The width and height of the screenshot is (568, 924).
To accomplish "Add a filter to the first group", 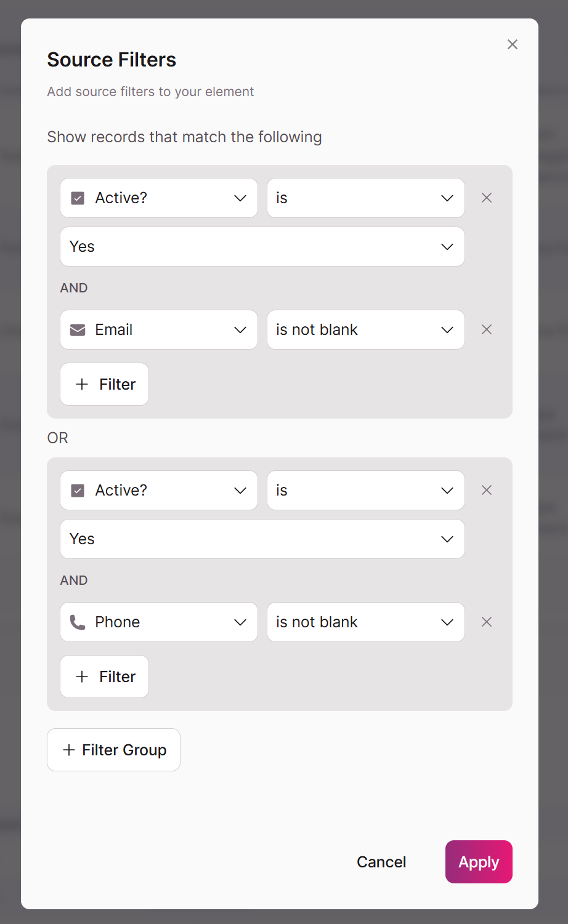I will click(105, 384).
